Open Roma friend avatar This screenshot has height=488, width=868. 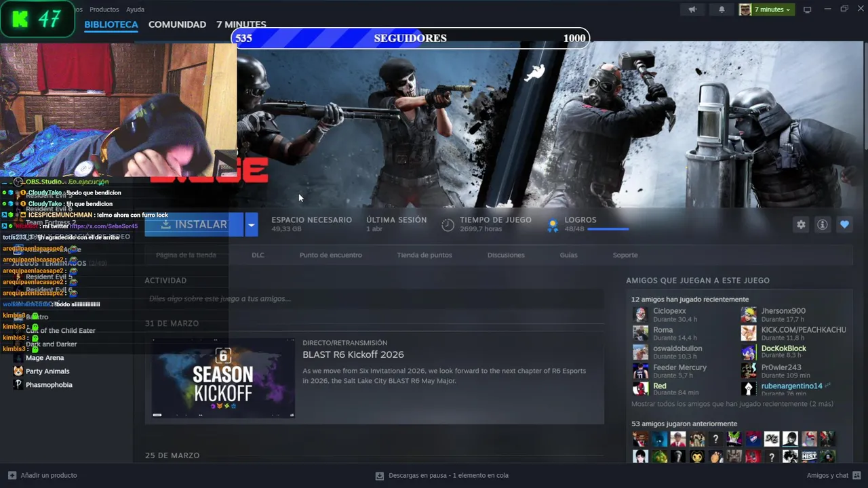click(640, 333)
